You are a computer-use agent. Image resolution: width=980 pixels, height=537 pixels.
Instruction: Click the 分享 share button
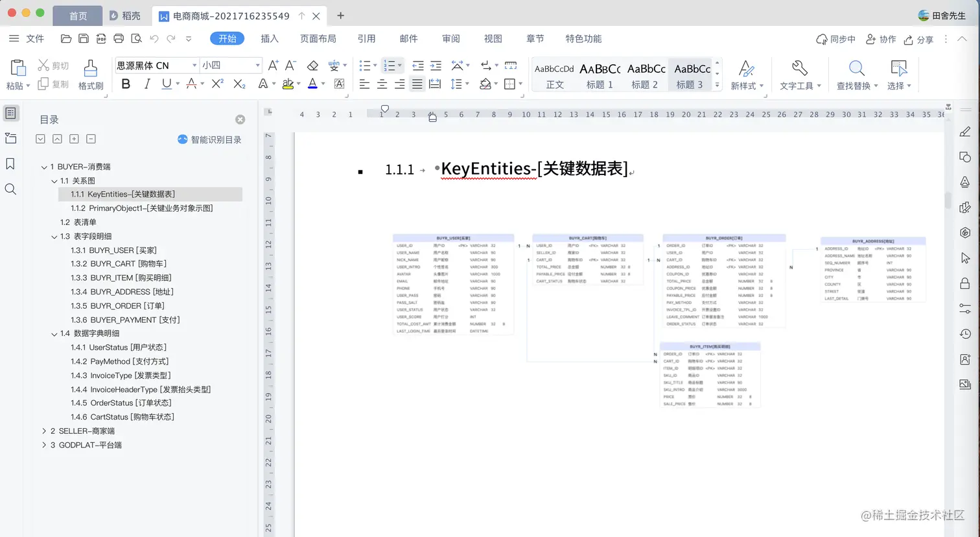tap(918, 40)
